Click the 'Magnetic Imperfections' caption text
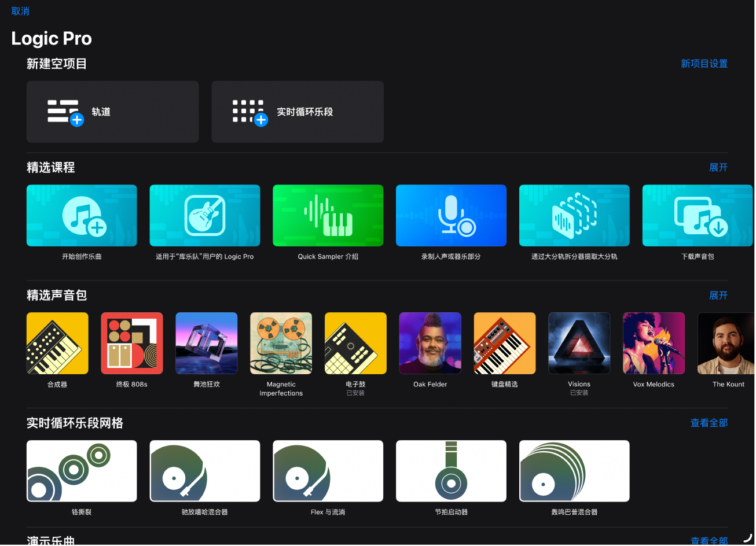The width and height of the screenshot is (756, 546). click(x=281, y=389)
